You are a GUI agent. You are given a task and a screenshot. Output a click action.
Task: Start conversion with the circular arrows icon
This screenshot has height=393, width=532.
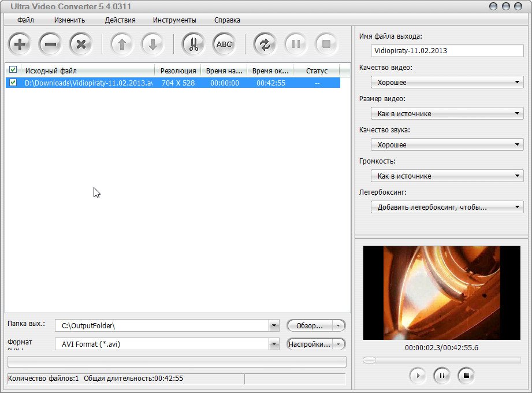point(265,44)
